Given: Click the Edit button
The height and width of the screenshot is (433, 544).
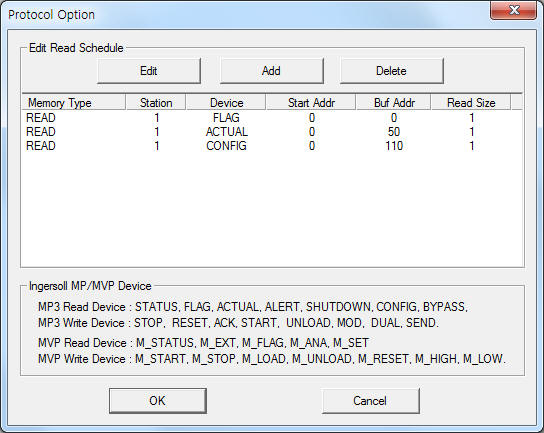Looking at the screenshot, I should click(149, 71).
